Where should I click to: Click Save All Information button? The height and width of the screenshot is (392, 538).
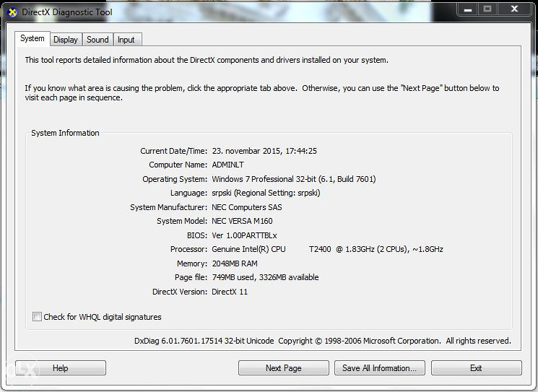click(379, 368)
